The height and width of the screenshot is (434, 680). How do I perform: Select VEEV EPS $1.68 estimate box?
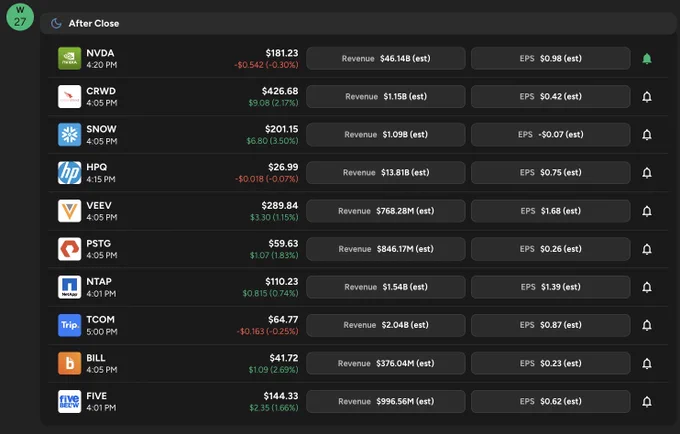click(551, 211)
